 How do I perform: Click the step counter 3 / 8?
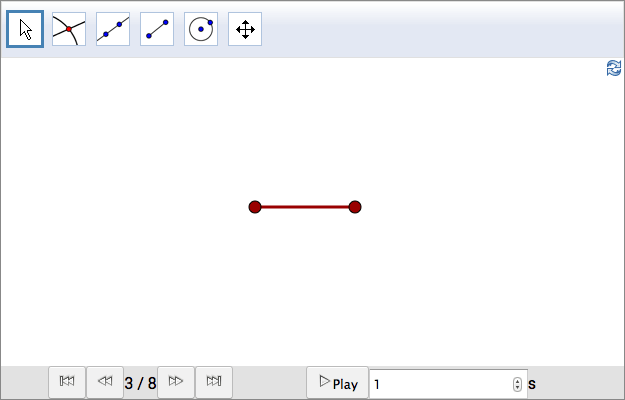point(140,383)
